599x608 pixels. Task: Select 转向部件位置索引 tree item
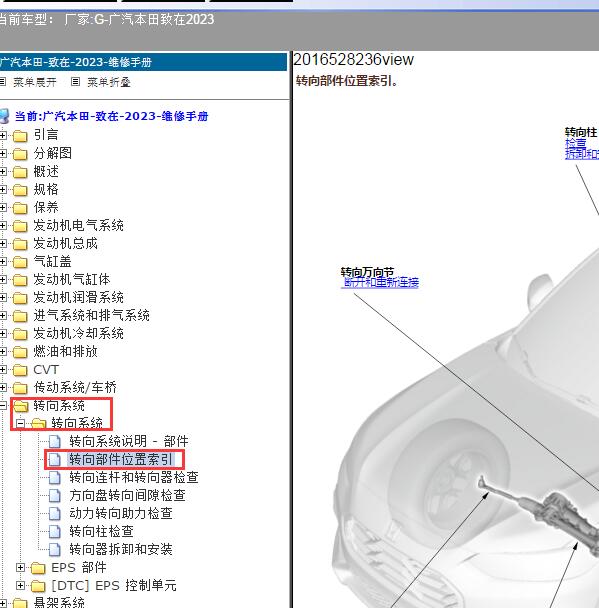click(x=121, y=459)
